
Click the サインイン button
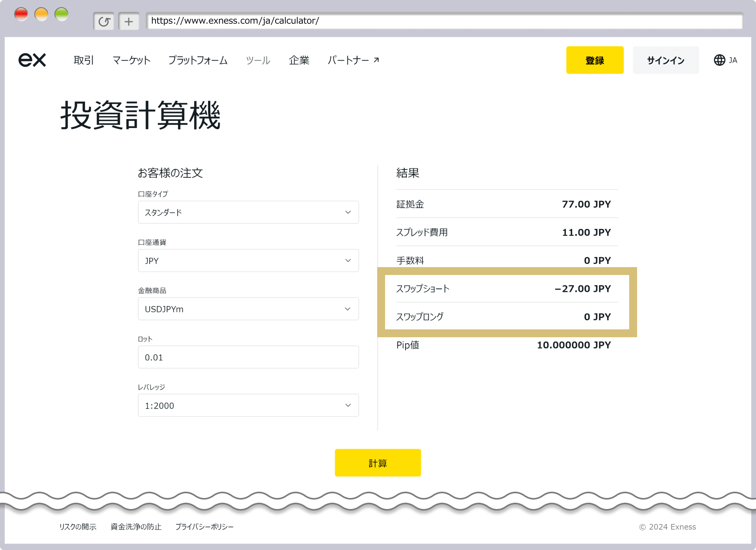pyautogui.click(x=665, y=60)
